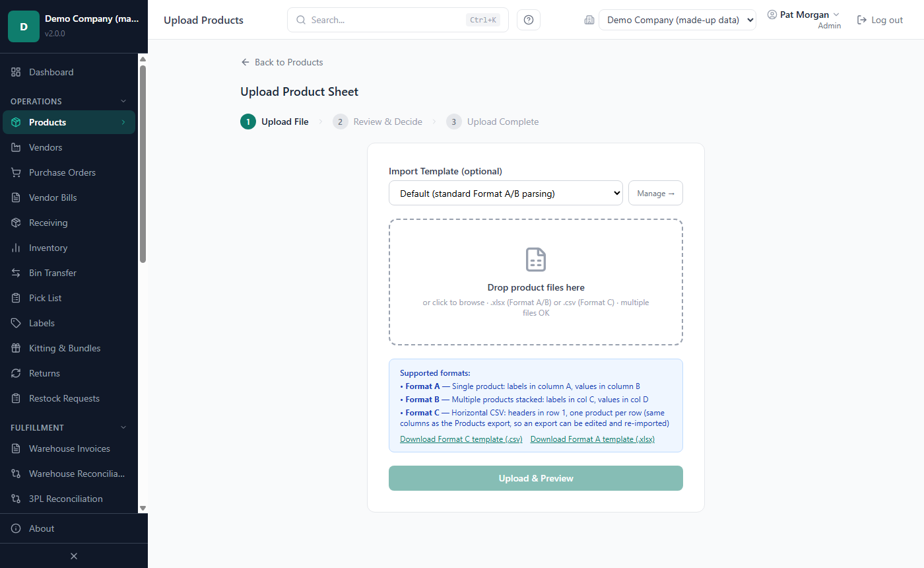Click the file icon in drop zone
This screenshot has width=924, height=568.
click(536, 260)
